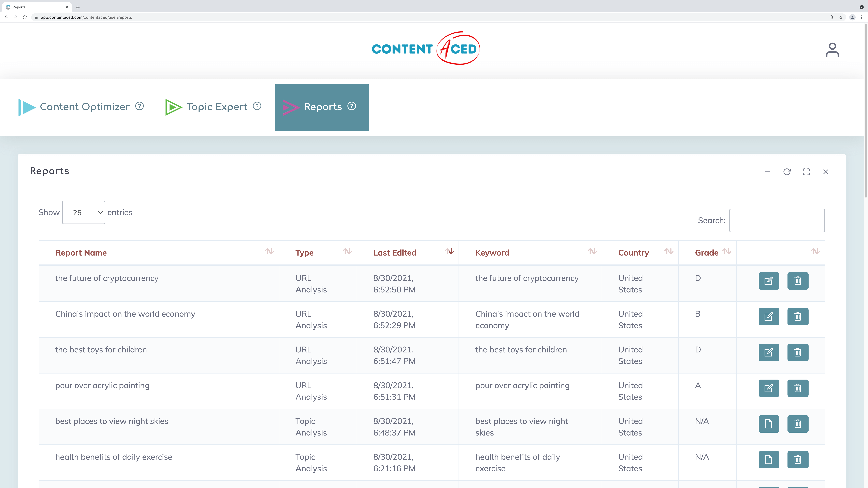Refresh the Reports panel

pos(787,172)
